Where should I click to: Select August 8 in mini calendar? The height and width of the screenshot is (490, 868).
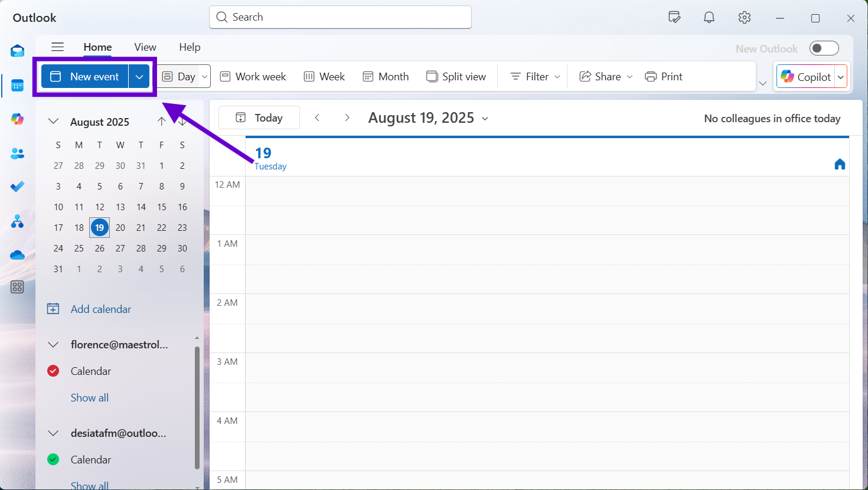[162, 186]
